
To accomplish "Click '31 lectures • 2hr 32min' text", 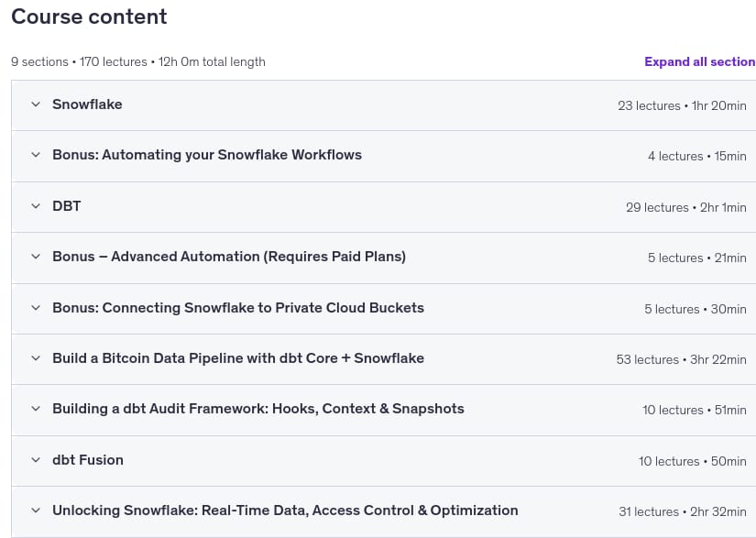I will [x=683, y=512].
